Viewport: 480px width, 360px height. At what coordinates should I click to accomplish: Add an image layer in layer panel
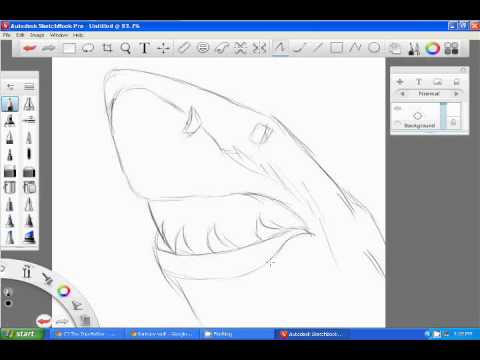[437, 82]
